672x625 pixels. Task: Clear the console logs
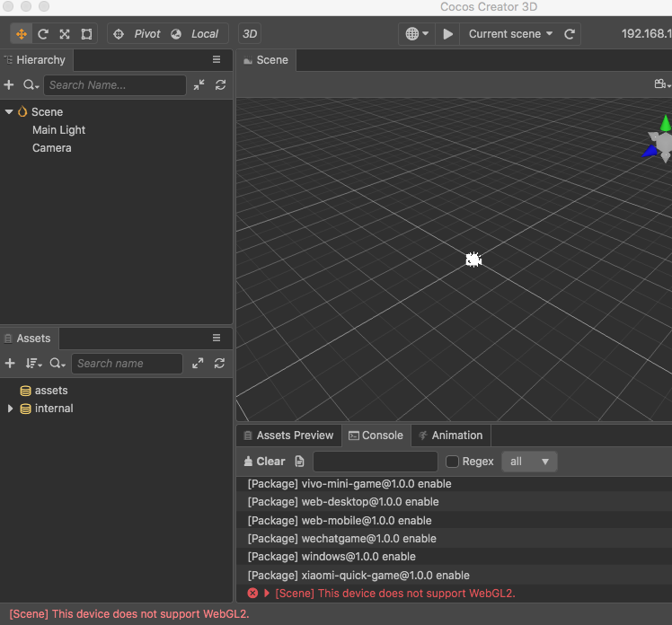[264, 462]
